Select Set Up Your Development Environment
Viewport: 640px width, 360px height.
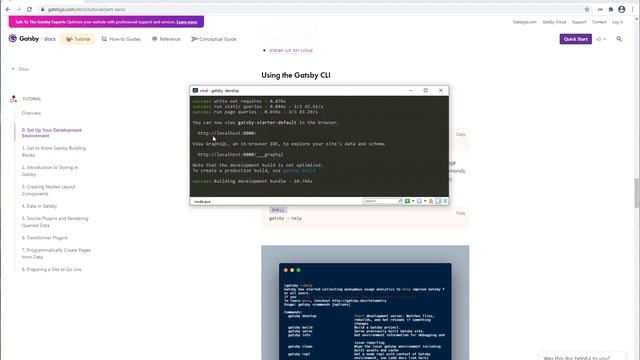[52, 133]
